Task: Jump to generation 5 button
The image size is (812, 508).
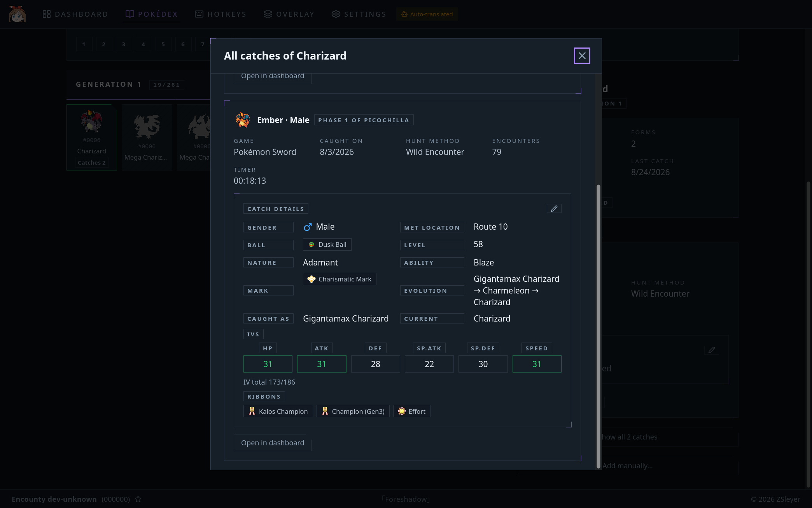Action: point(163,44)
